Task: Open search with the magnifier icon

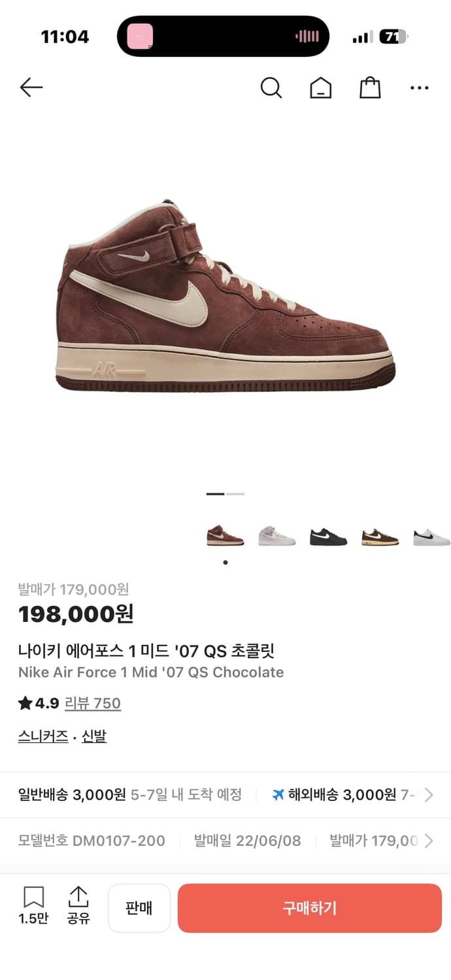Action: point(271,88)
